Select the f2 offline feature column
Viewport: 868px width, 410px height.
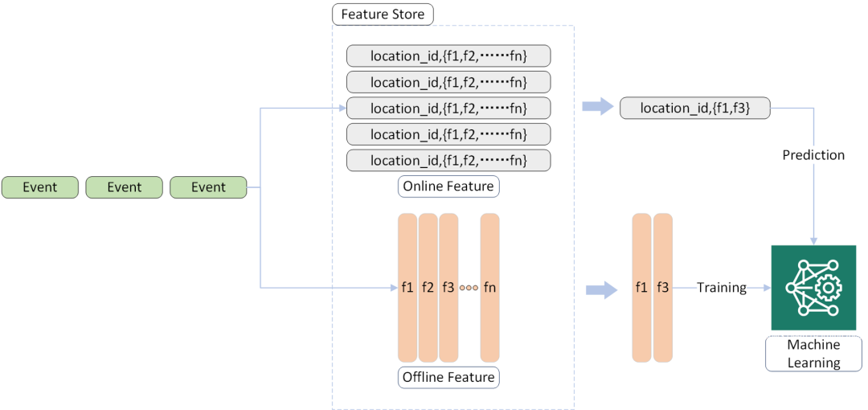428,288
